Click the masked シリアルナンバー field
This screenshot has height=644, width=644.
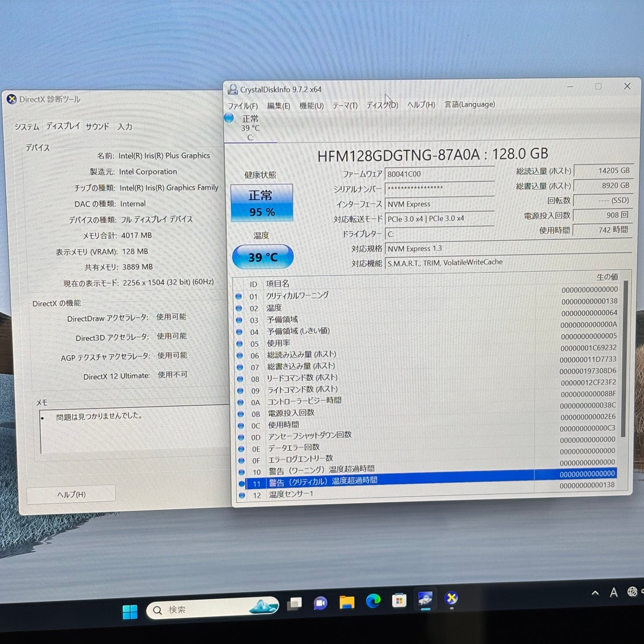439,188
